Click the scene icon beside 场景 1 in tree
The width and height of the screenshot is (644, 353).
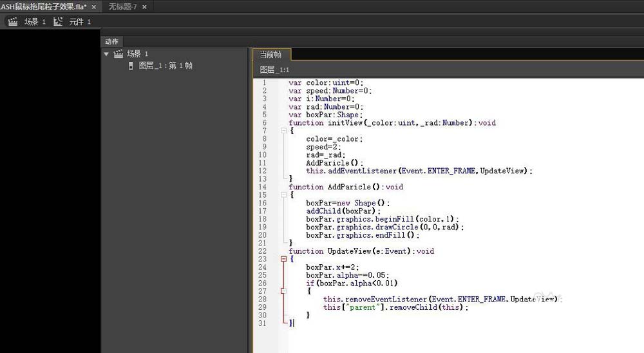[x=118, y=54]
